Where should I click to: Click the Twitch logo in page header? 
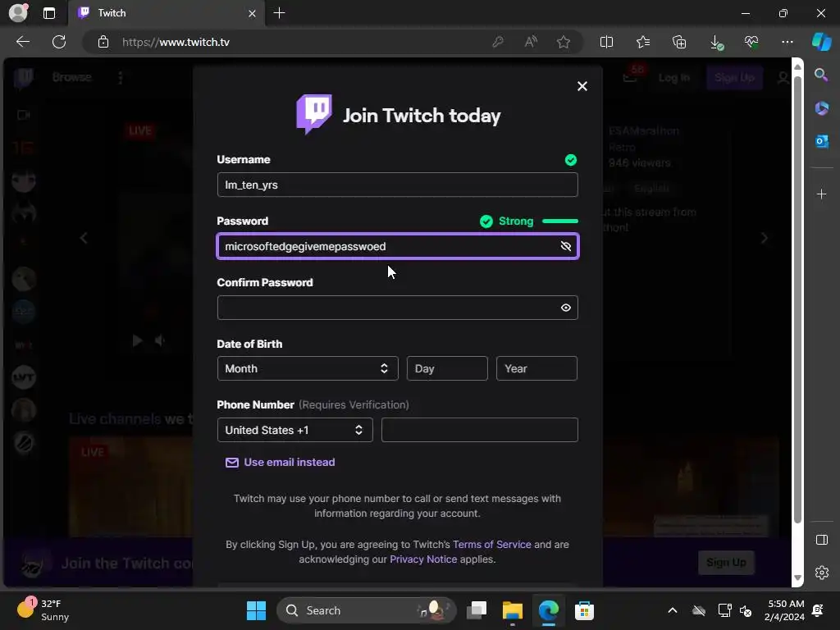(23, 78)
